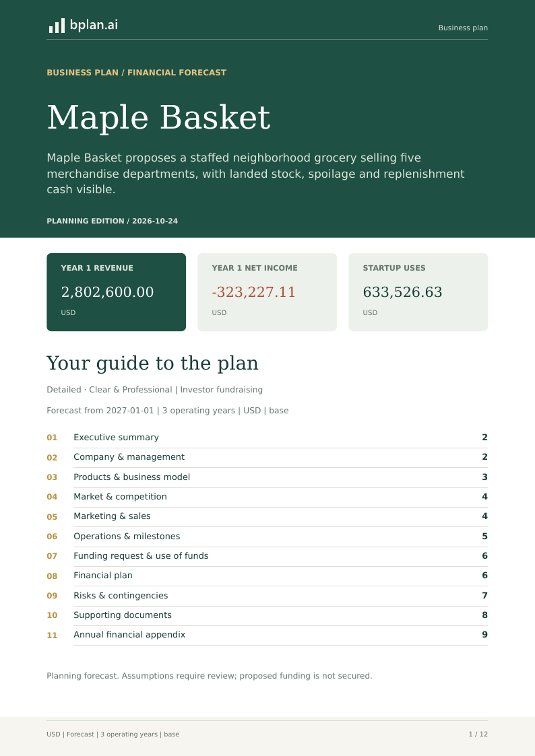Click section number 07

(x=52, y=556)
